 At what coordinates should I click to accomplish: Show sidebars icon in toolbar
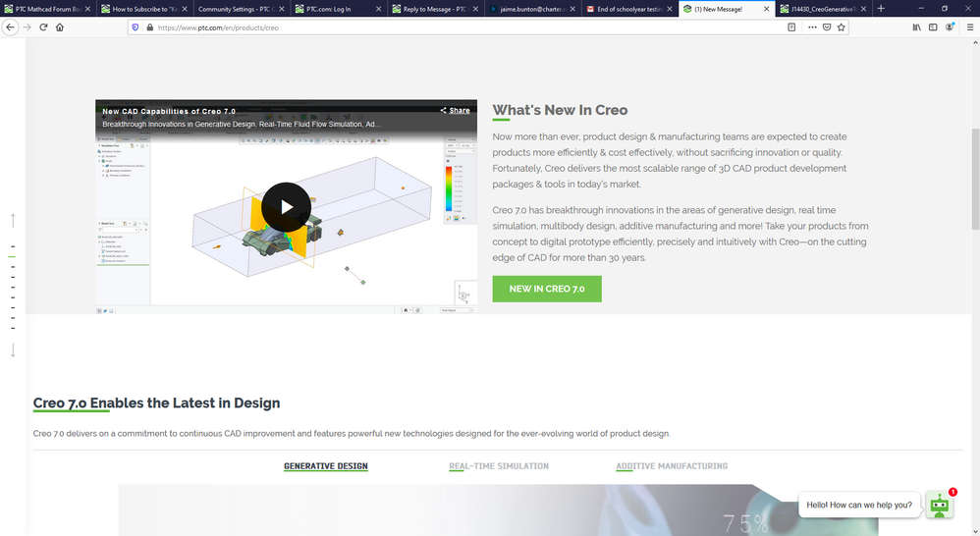coord(933,27)
